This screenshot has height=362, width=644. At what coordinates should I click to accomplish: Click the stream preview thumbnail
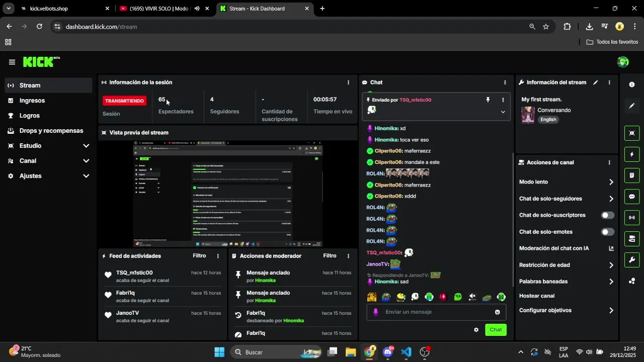coord(228,194)
